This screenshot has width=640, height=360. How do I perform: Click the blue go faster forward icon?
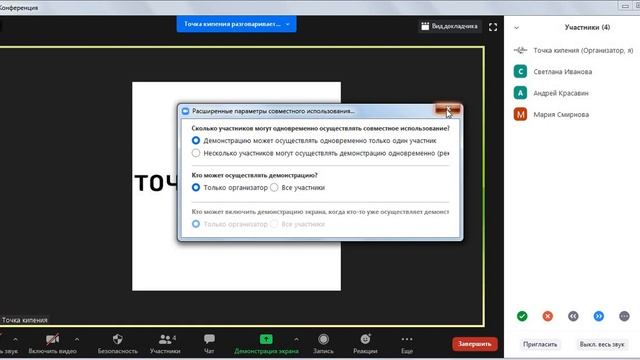coord(599,316)
